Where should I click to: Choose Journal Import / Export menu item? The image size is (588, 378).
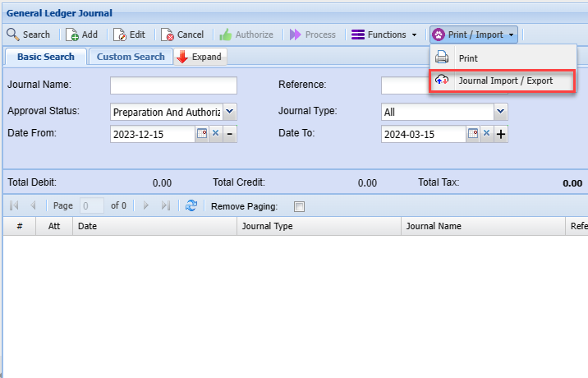coord(503,81)
